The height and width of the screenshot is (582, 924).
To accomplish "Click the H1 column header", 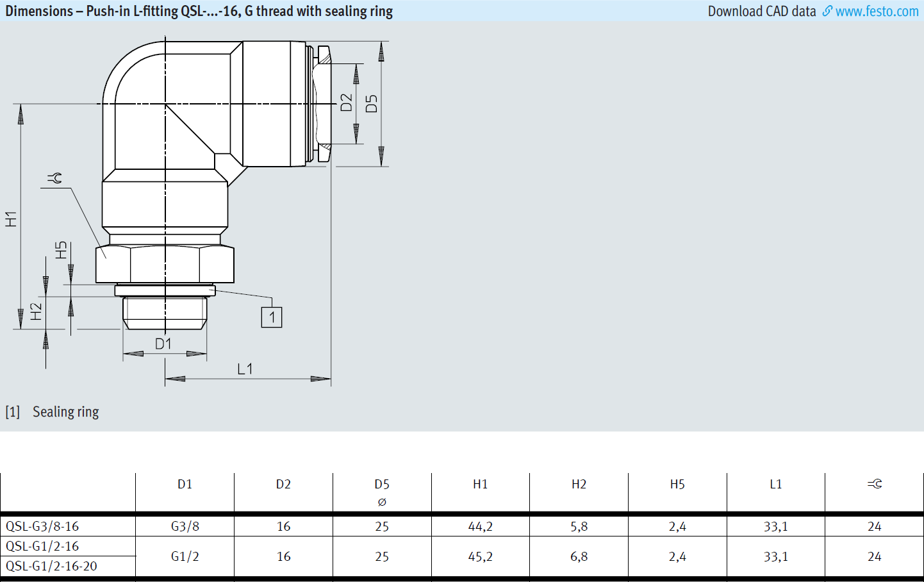I will (x=480, y=485).
